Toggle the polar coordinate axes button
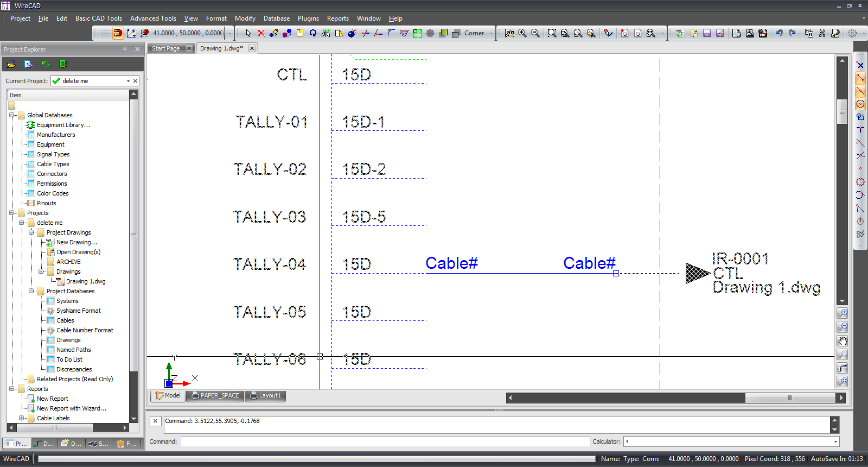The width and height of the screenshot is (868, 467). click(x=131, y=33)
